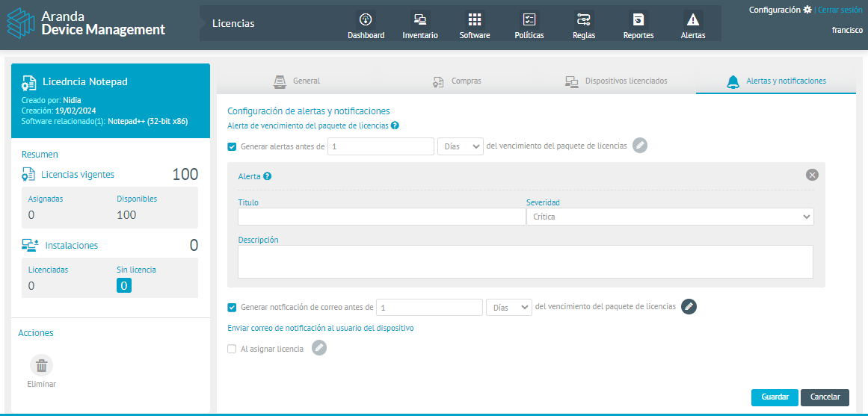
Task: Click the Acciones heading
Action: click(36, 333)
